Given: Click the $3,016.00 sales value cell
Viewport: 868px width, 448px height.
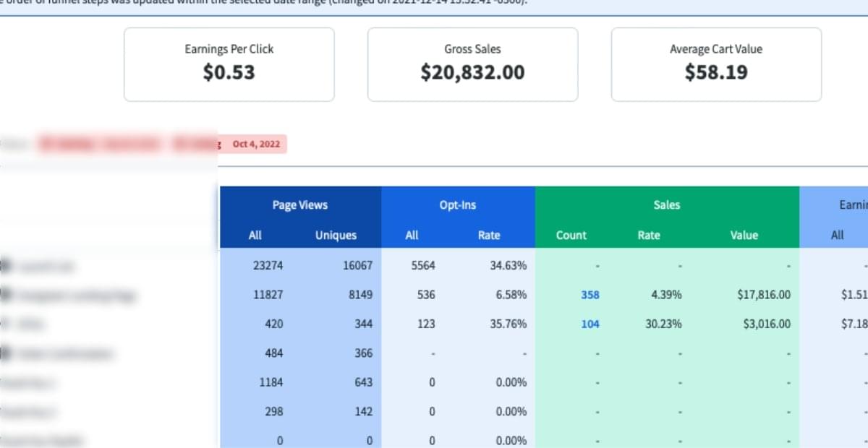Looking at the screenshot, I should [x=767, y=324].
